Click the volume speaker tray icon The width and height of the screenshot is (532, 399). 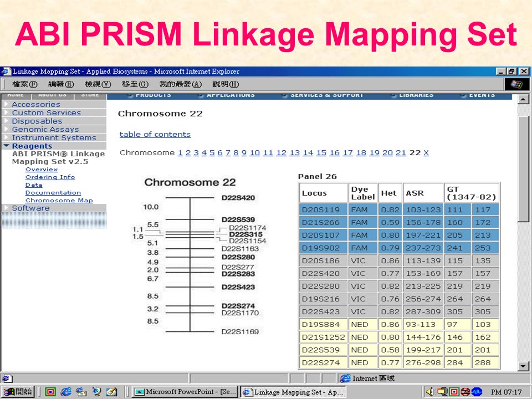(x=429, y=392)
